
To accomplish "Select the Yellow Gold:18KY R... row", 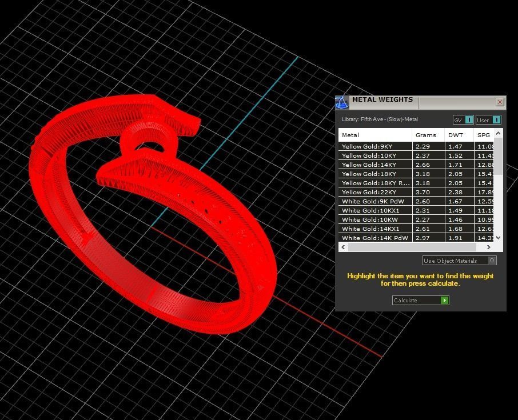I will 416,183.
